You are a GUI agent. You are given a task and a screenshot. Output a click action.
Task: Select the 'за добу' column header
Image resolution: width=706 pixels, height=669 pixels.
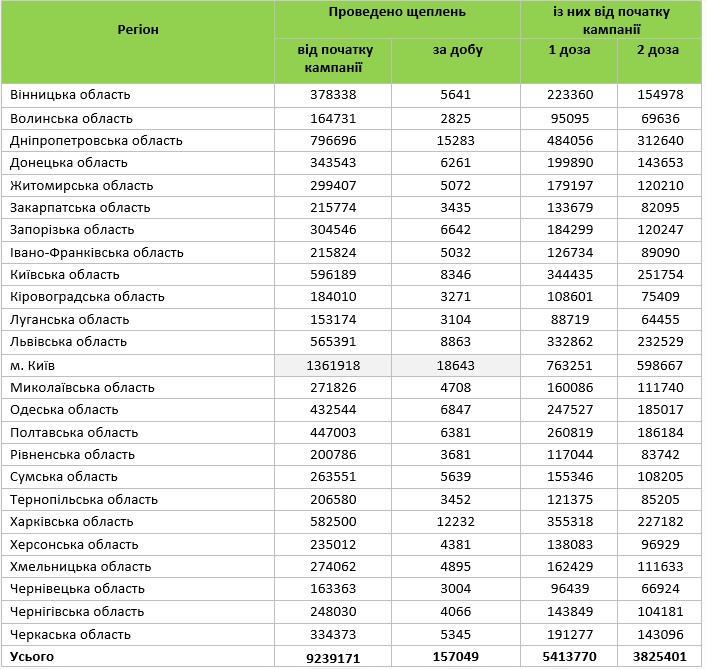(x=457, y=50)
